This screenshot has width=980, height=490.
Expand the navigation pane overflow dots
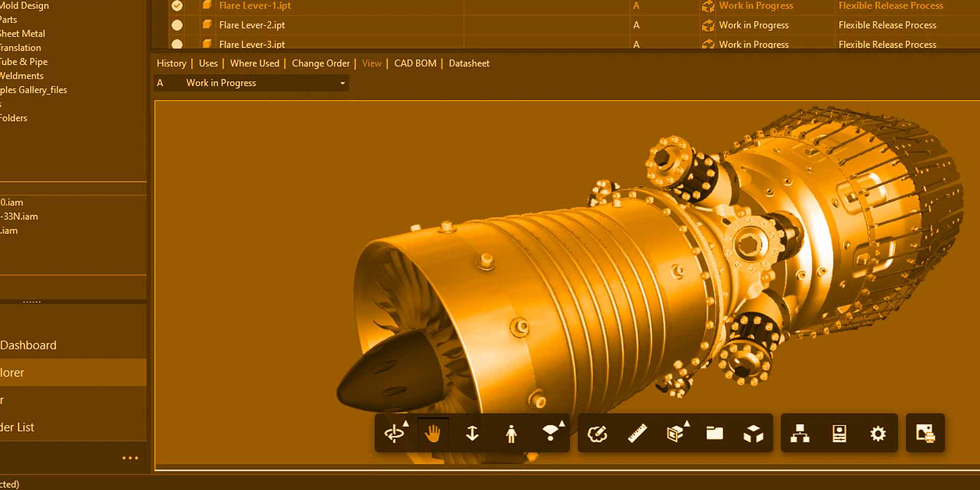(130, 458)
